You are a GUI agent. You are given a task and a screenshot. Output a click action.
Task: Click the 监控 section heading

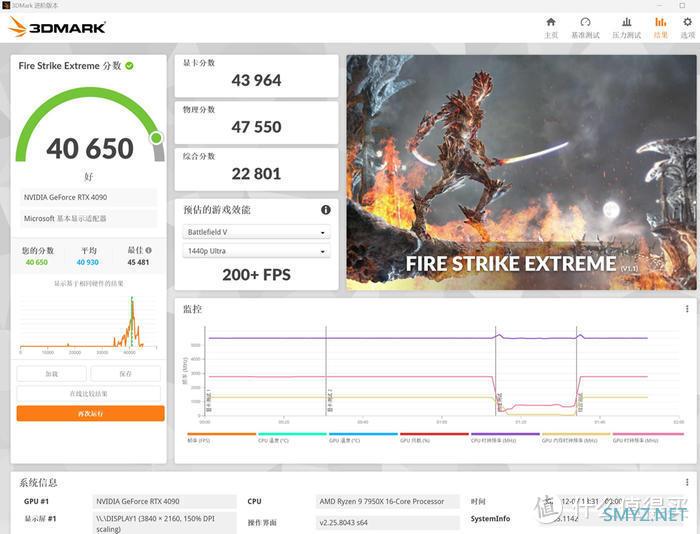[192, 309]
